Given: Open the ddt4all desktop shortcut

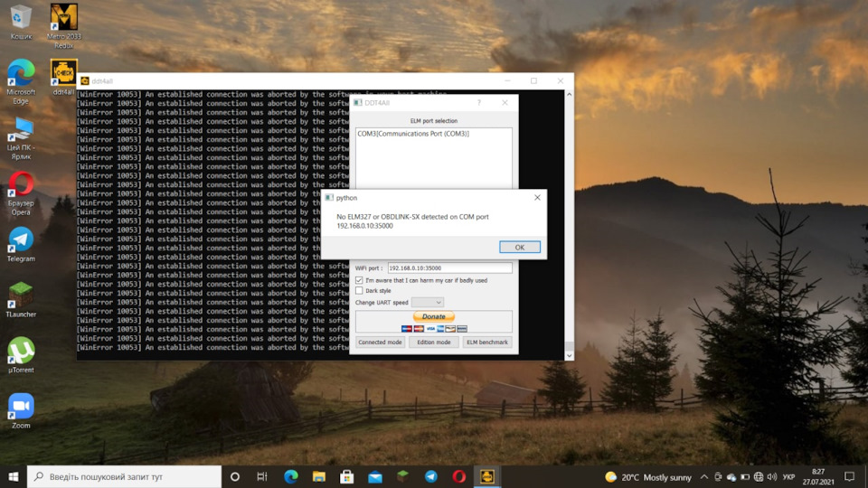Looking at the screenshot, I should point(63,77).
